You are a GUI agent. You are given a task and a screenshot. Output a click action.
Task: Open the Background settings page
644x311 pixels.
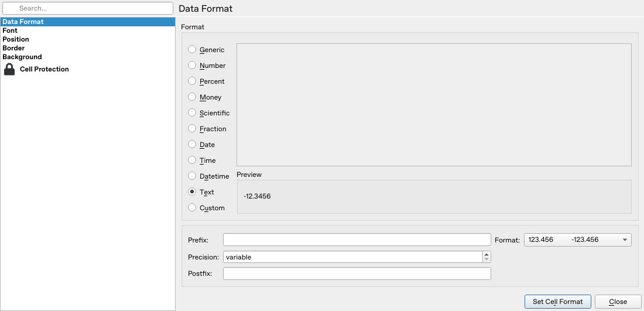point(88,57)
